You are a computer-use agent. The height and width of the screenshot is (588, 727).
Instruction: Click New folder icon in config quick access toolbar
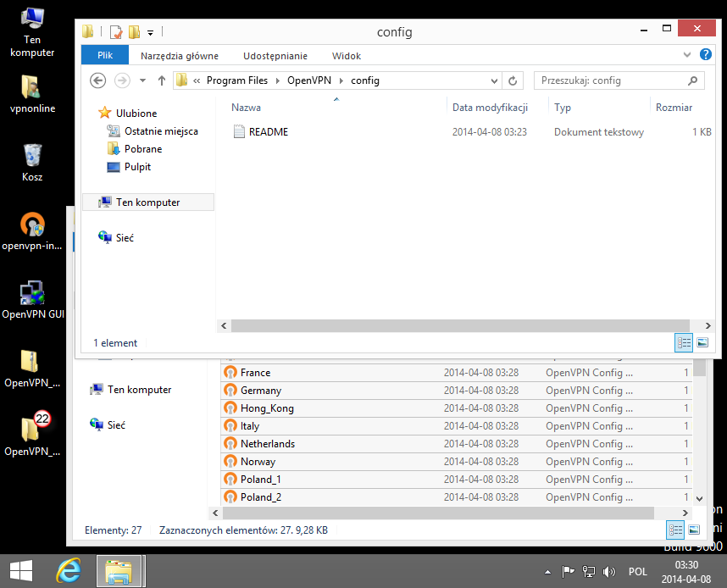point(135,32)
